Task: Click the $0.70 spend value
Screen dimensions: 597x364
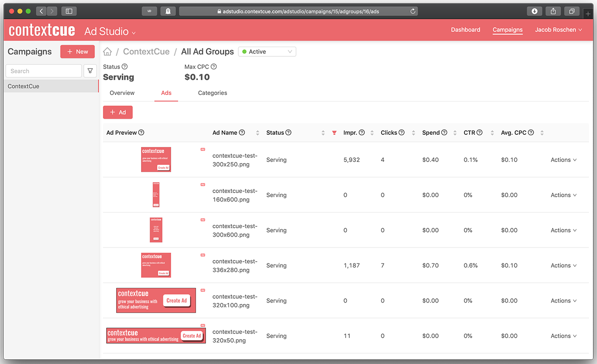Action: 431,265
